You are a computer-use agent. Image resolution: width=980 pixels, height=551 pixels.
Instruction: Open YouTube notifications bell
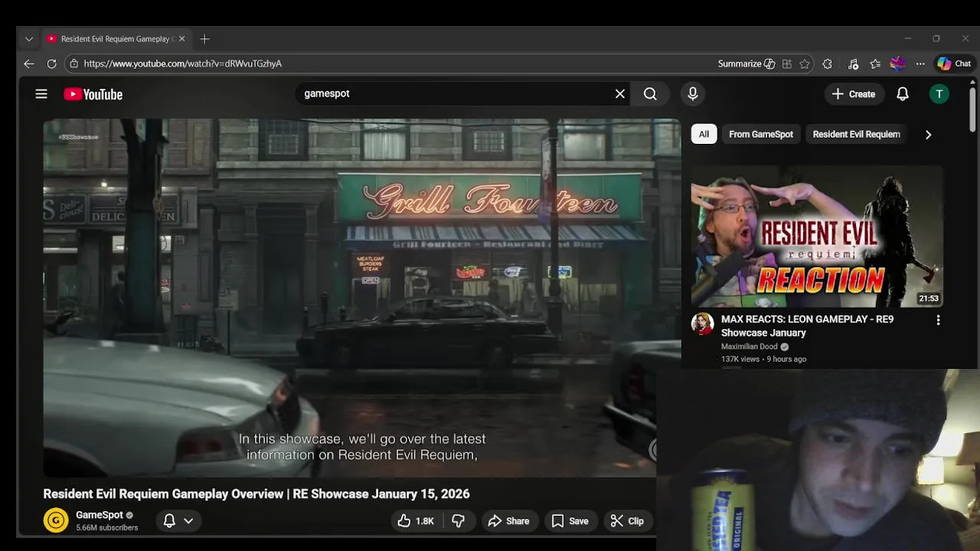pyautogui.click(x=903, y=93)
